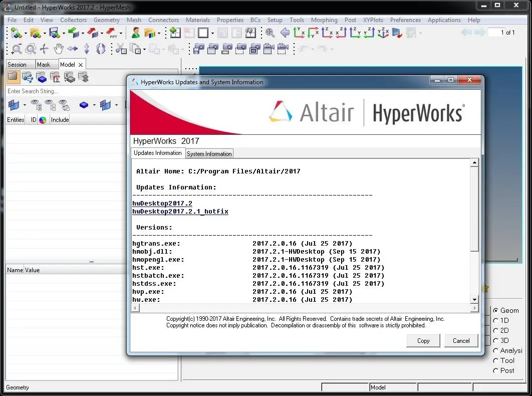Click the Open Model folder icon

coord(35,33)
